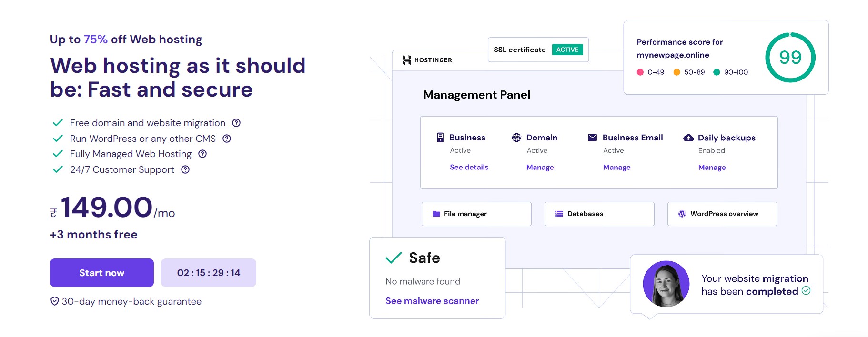Click the rupee currency symbol
868x337 pixels.
(54, 213)
